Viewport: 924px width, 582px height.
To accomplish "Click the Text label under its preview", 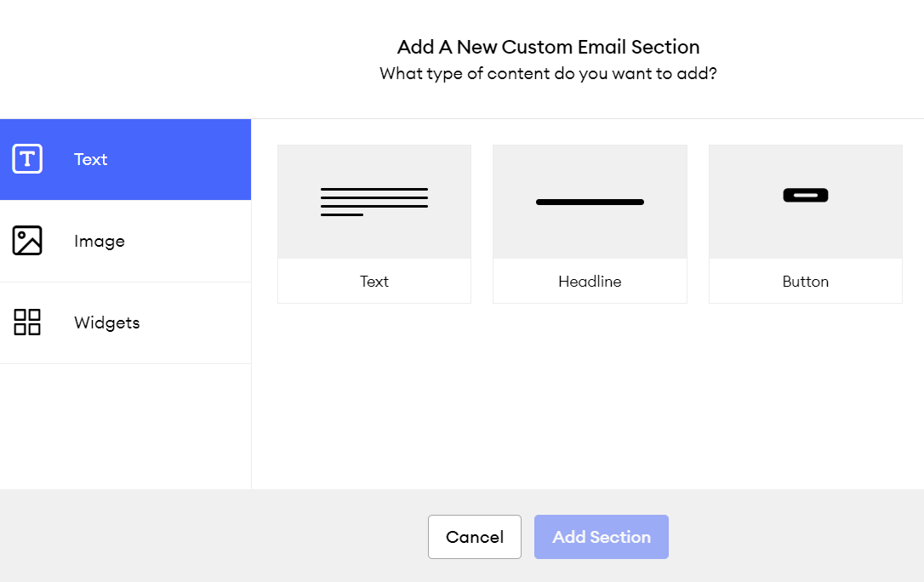I will coord(374,281).
